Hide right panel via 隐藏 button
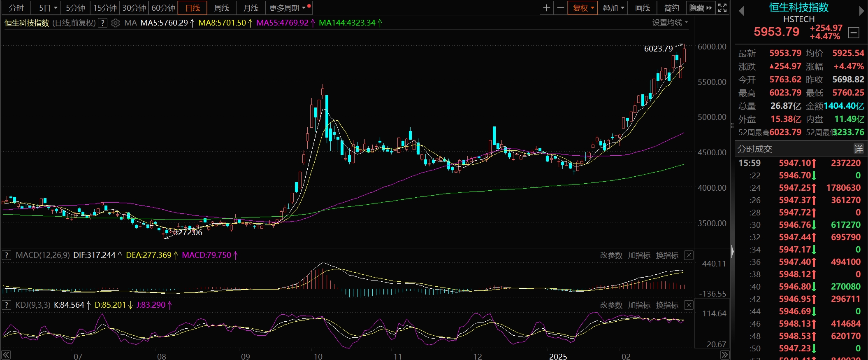The image size is (868, 360). [x=701, y=8]
